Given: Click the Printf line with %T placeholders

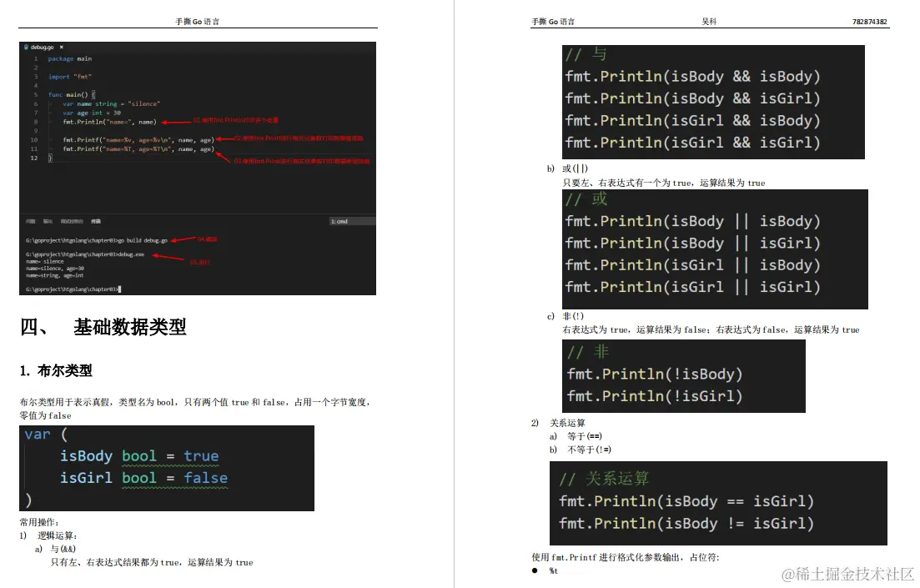Looking at the screenshot, I should (138, 149).
